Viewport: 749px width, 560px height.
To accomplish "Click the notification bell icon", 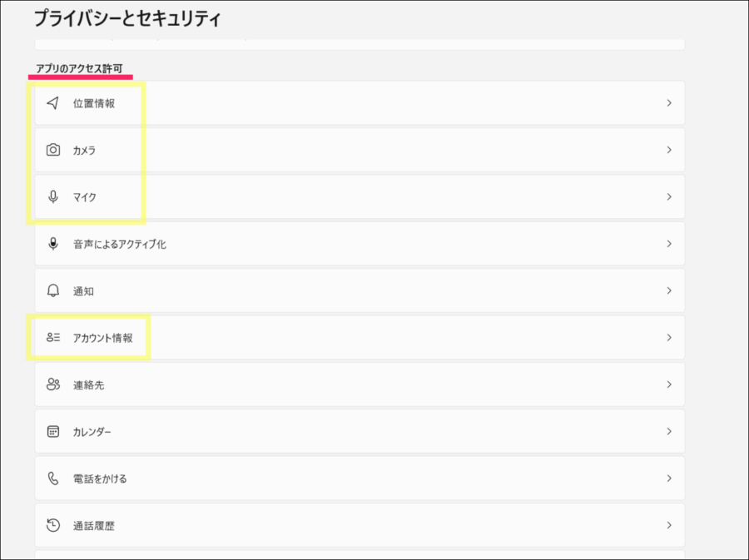I will click(53, 291).
